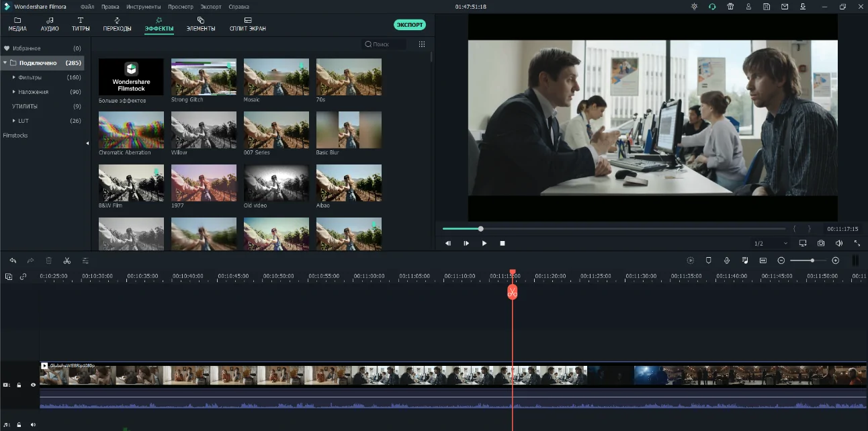Image resolution: width=868 pixels, height=431 pixels.
Task: Click the Split scissors tool in timeline toolbar
Action: 67,260
